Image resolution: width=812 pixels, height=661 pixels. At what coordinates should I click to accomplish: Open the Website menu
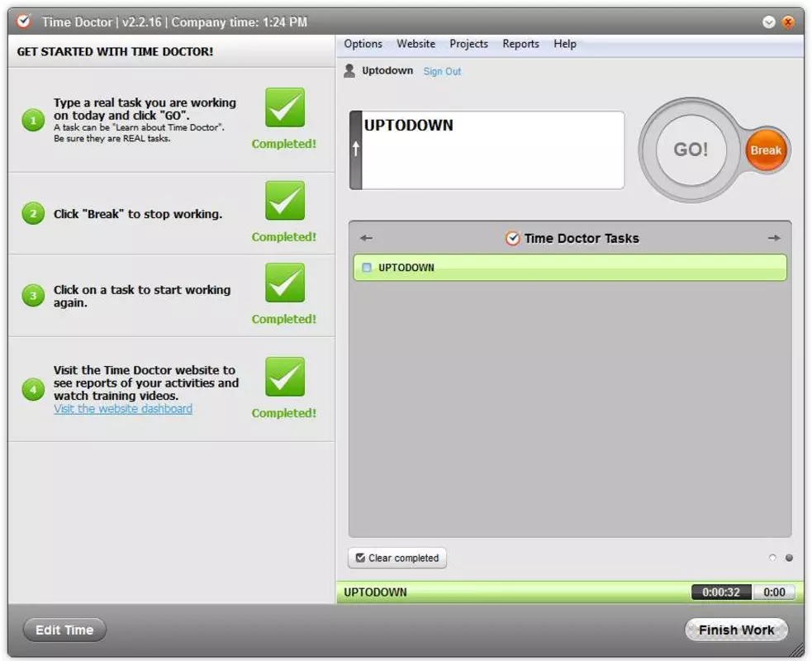415,44
